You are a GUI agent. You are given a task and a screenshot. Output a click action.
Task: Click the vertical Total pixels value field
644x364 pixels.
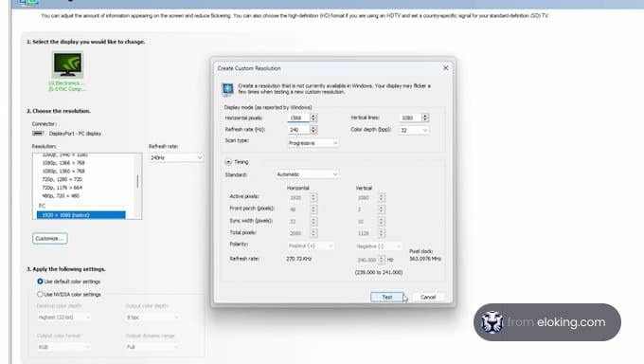point(366,233)
